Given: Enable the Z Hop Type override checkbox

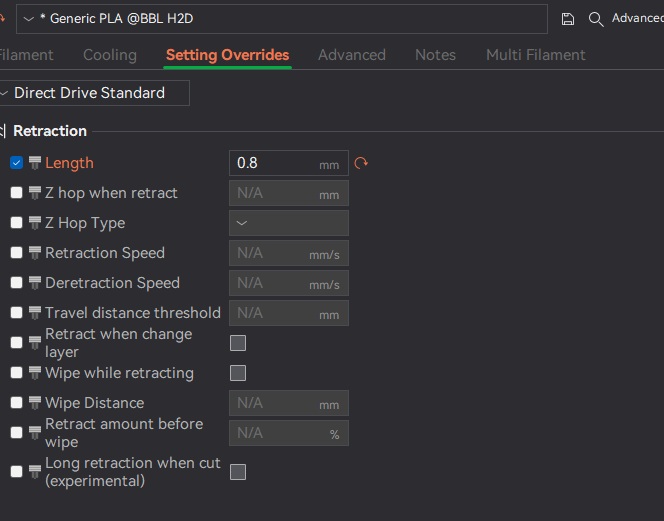Looking at the screenshot, I should 16,223.
